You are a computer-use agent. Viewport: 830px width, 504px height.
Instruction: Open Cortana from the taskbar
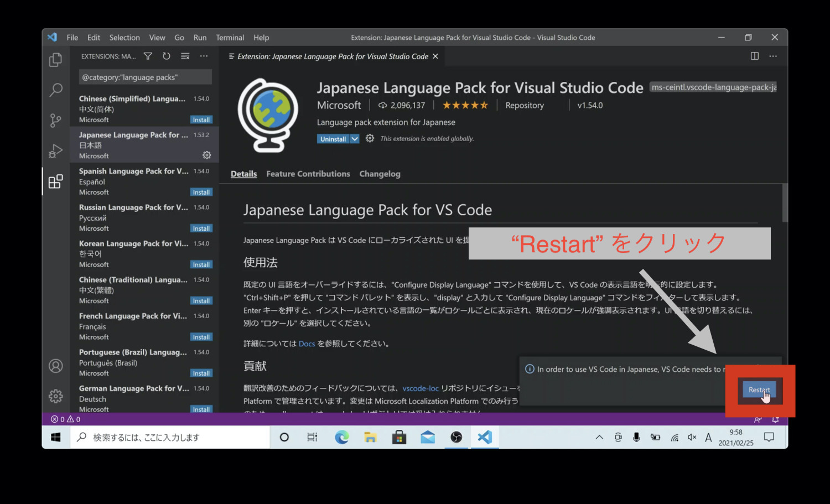point(284,437)
